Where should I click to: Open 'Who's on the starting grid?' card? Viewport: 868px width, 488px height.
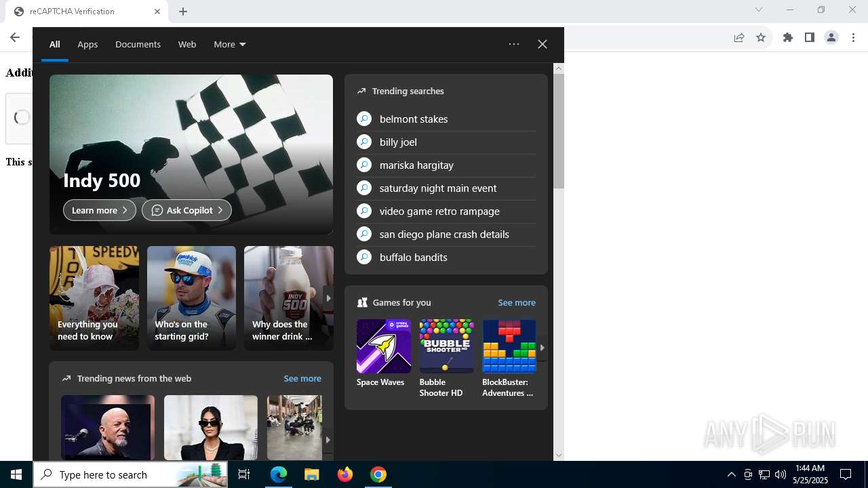[191, 298]
